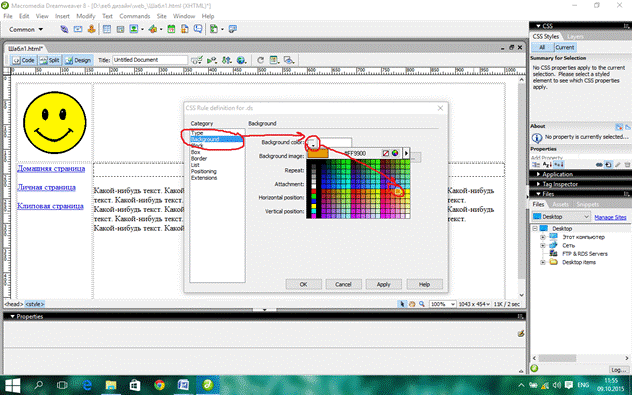The image size is (632, 395).
Task: Select Border category in CSS rule dialog
Action: [x=199, y=158]
